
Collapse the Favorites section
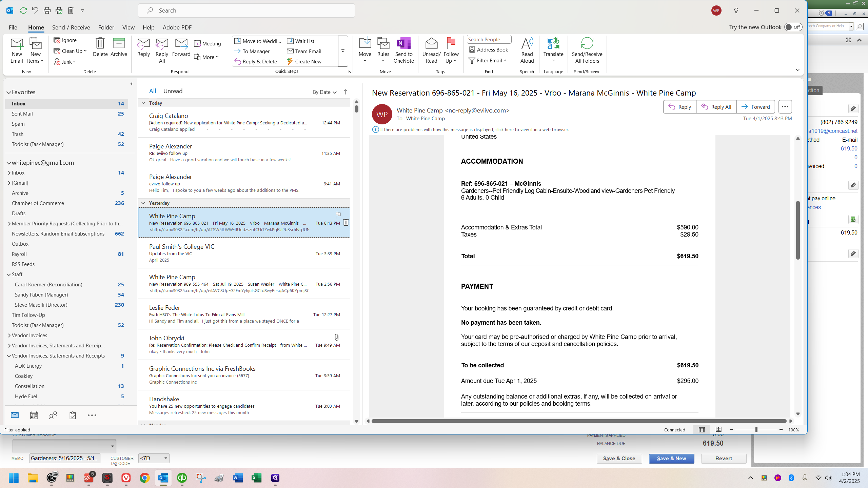click(x=9, y=92)
